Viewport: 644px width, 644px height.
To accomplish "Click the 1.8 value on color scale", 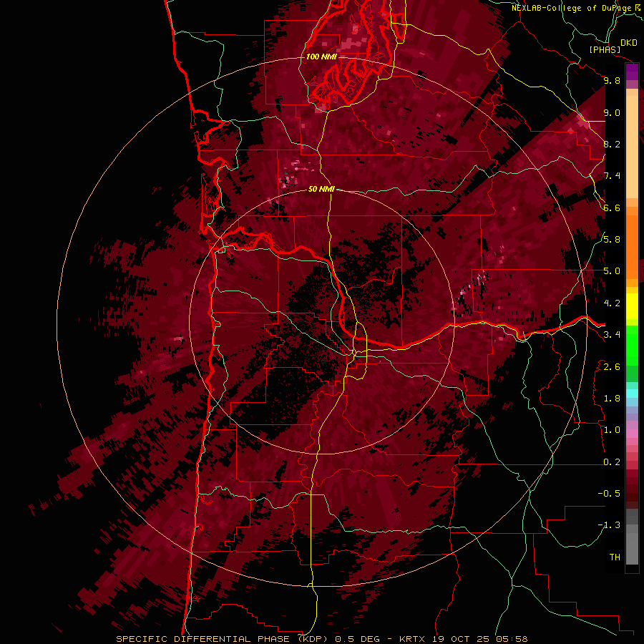I will 612,399.
